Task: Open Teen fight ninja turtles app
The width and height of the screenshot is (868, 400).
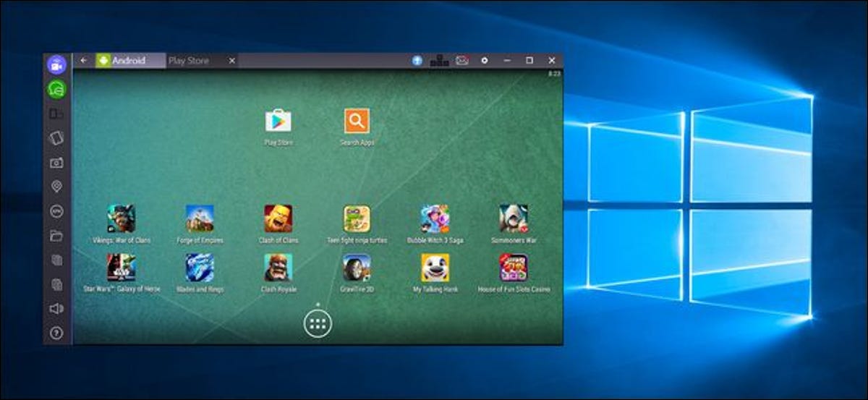Action: (x=357, y=218)
